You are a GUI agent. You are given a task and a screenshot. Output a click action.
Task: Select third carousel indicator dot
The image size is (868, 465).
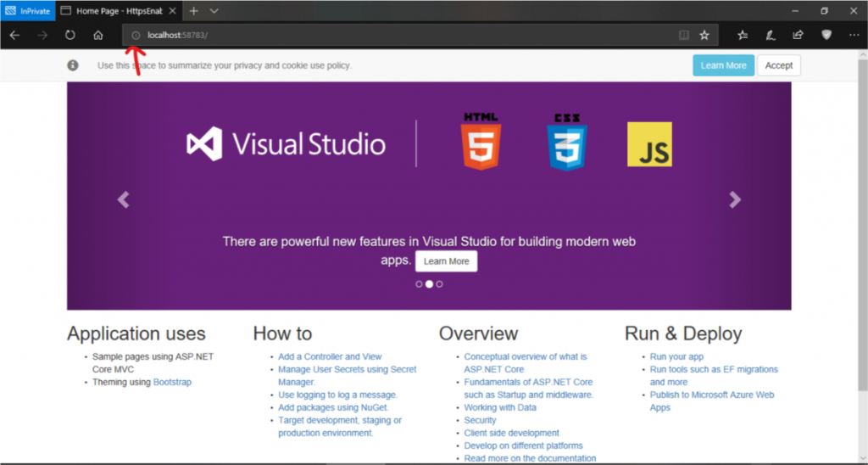click(x=440, y=283)
